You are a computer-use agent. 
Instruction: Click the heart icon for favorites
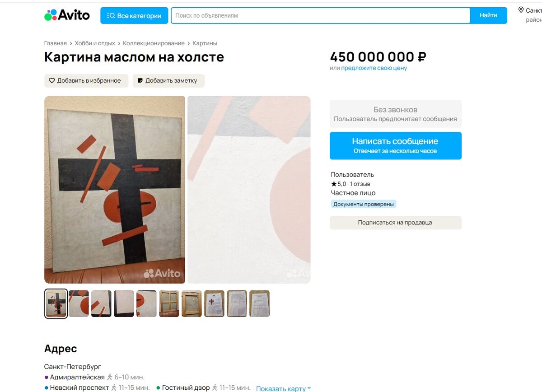52,80
